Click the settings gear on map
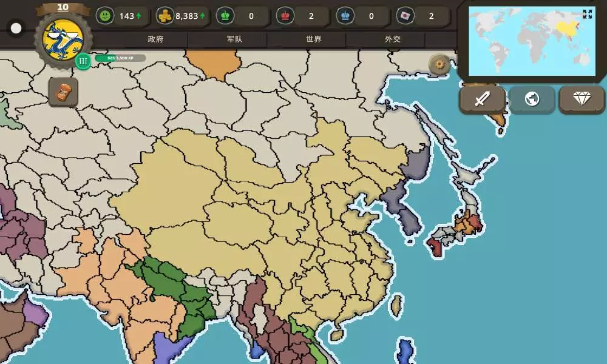The image size is (607, 364). pyautogui.click(x=439, y=64)
